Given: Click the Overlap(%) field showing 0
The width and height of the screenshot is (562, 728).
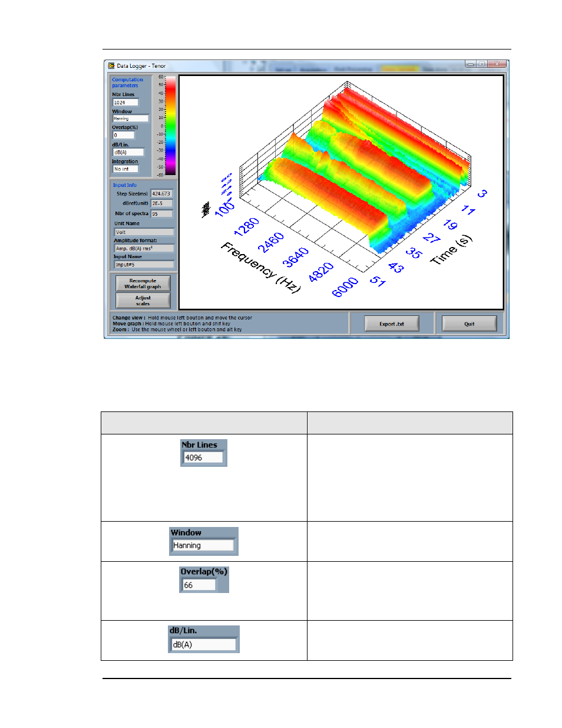Looking at the screenshot, I should coord(124,135).
